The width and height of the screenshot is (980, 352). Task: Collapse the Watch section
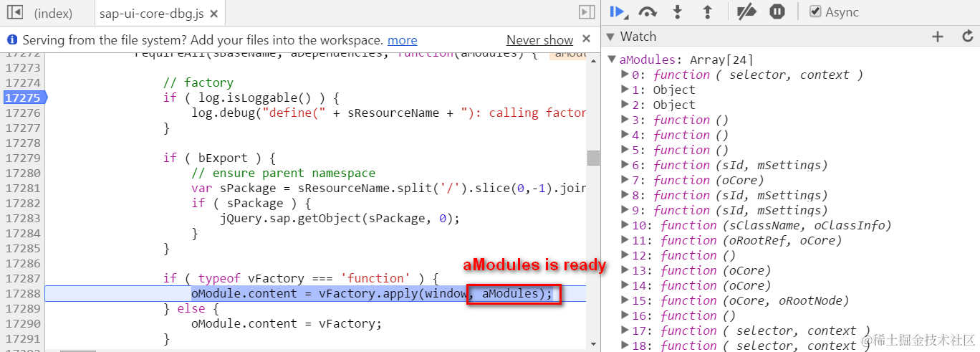[x=610, y=37]
